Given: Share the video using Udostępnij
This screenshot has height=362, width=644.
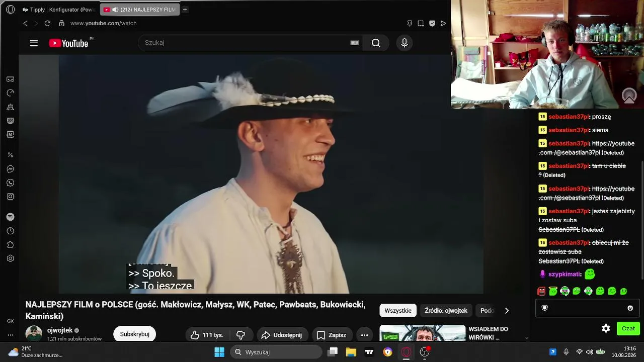Looking at the screenshot, I should tap(282, 335).
